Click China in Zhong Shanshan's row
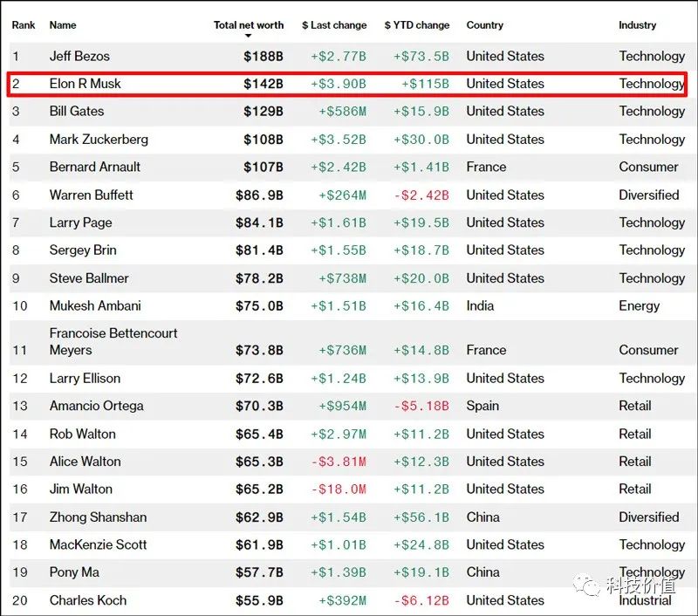The image size is (698, 616). tap(483, 517)
